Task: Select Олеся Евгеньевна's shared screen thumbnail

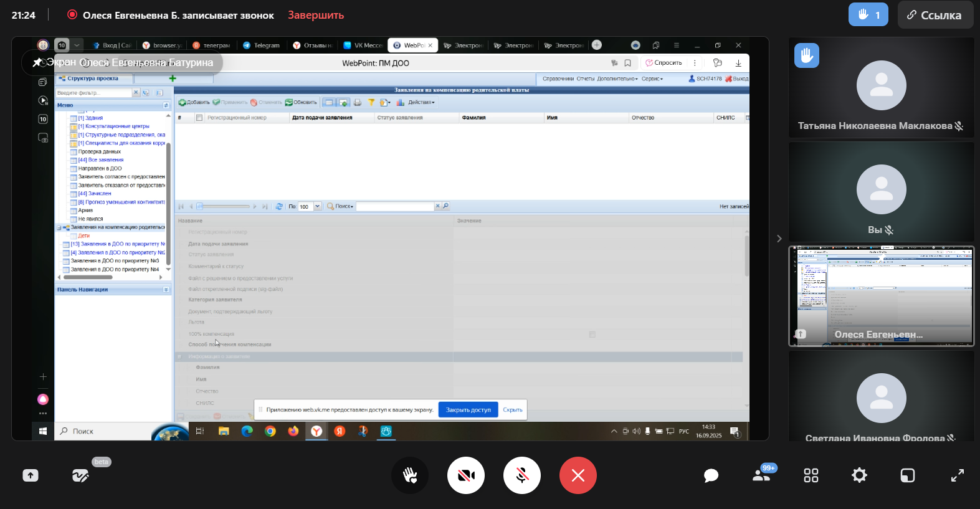Action: pos(881,296)
